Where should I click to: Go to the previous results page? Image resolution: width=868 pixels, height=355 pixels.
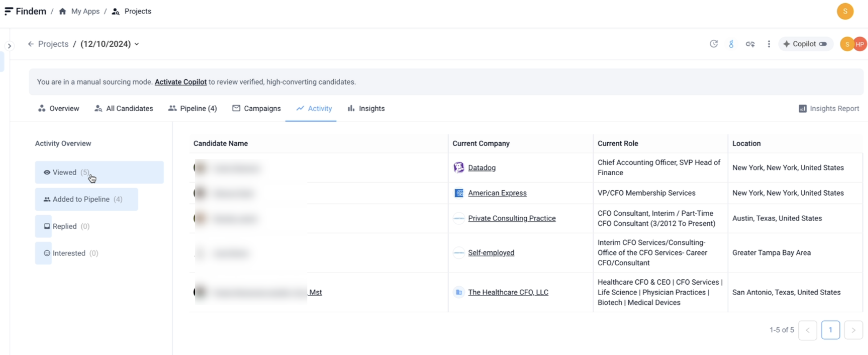807,330
